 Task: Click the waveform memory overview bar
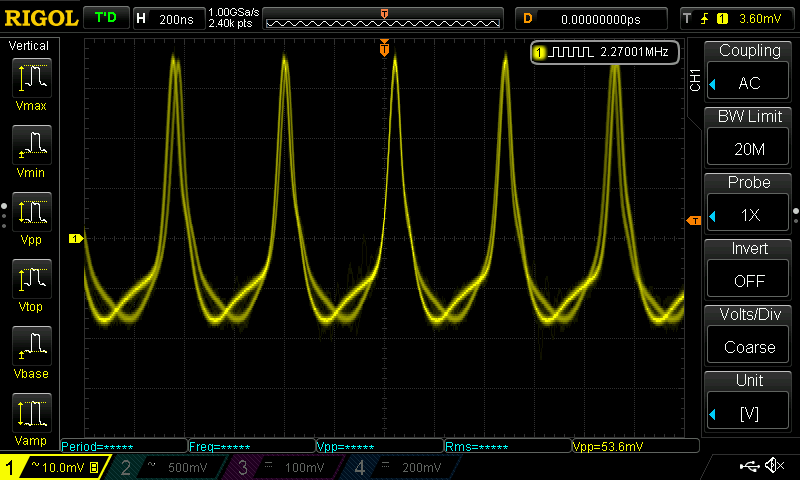[383, 19]
